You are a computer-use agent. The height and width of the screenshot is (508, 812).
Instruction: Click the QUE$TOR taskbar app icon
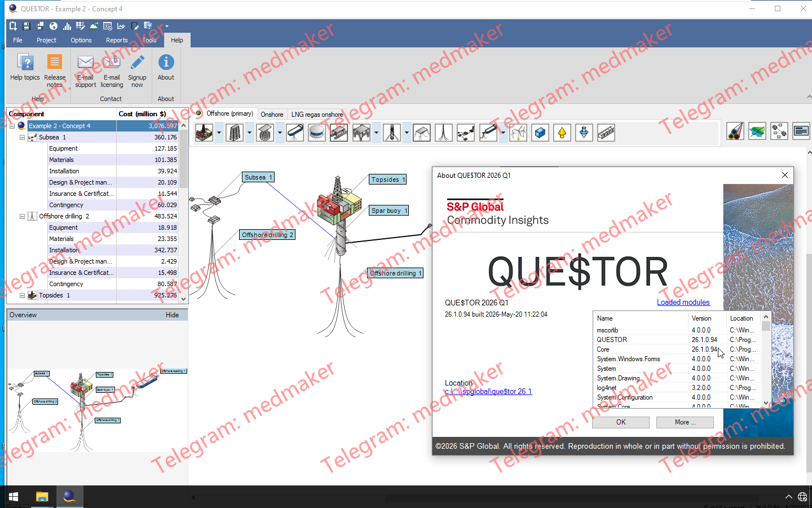(69, 497)
